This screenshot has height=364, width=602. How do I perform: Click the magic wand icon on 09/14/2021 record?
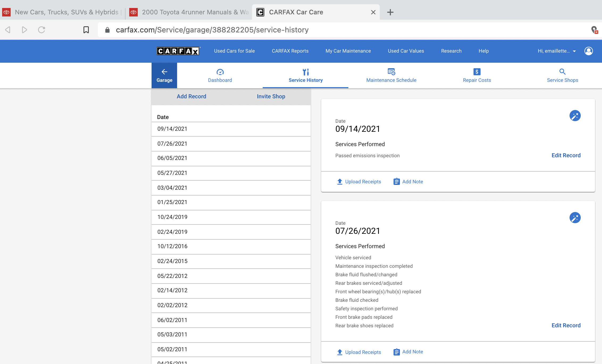(x=575, y=116)
